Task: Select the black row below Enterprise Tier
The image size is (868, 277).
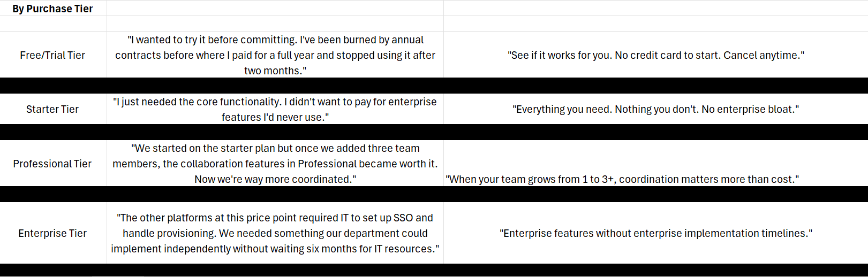Action: pyautogui.click(x=434, y=270)
